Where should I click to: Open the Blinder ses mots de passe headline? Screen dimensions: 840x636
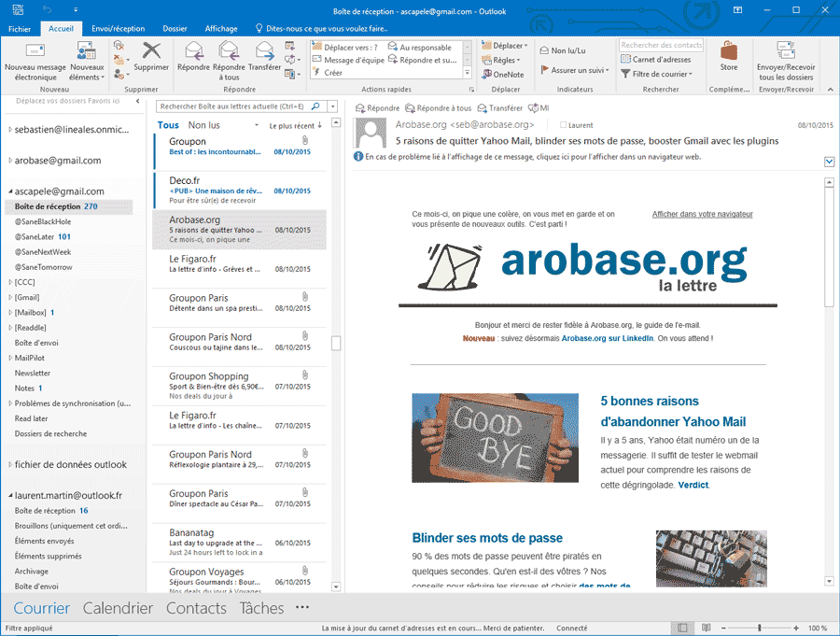(487, 538)
